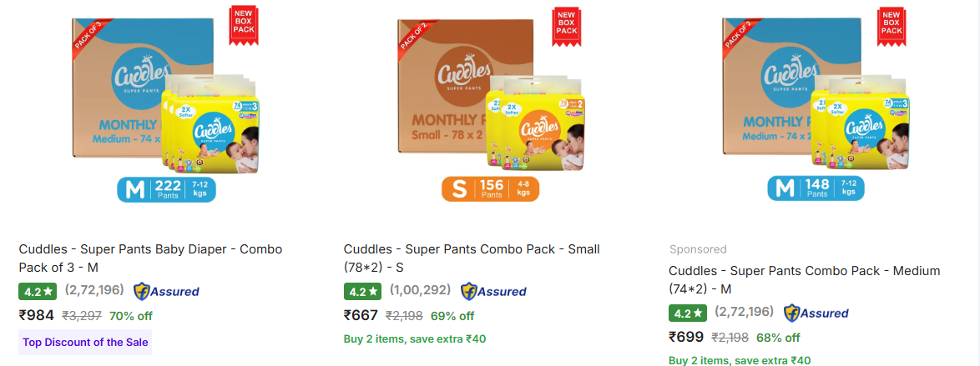This screenshot has height=366, width=980.
Task: Click the 68% off discount text
Action: (778, 338)
